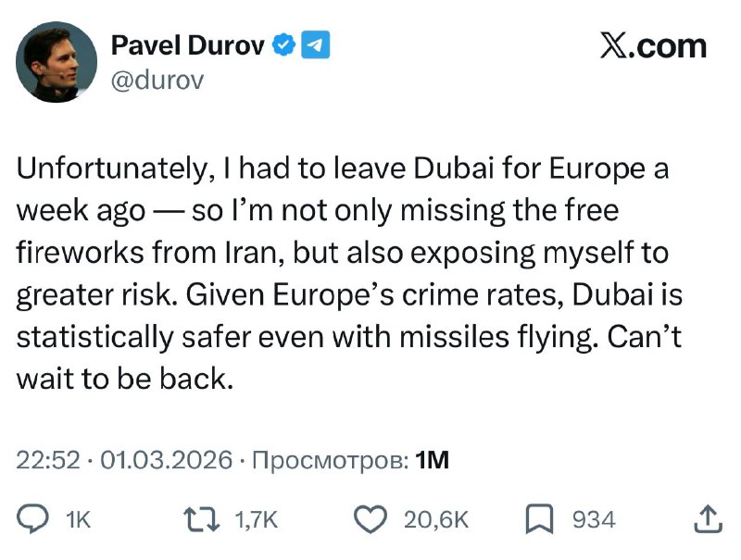Click the Pavel Durov display name
The image size is (741, 560).
[x=188, y=44]
